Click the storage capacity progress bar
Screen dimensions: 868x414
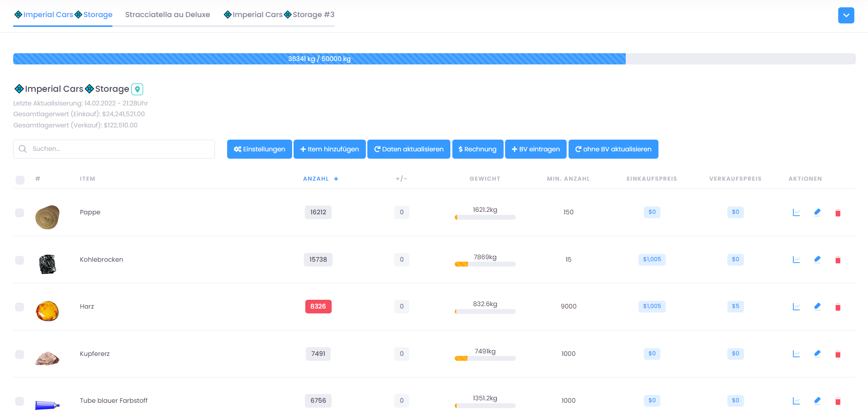[434, 59]
